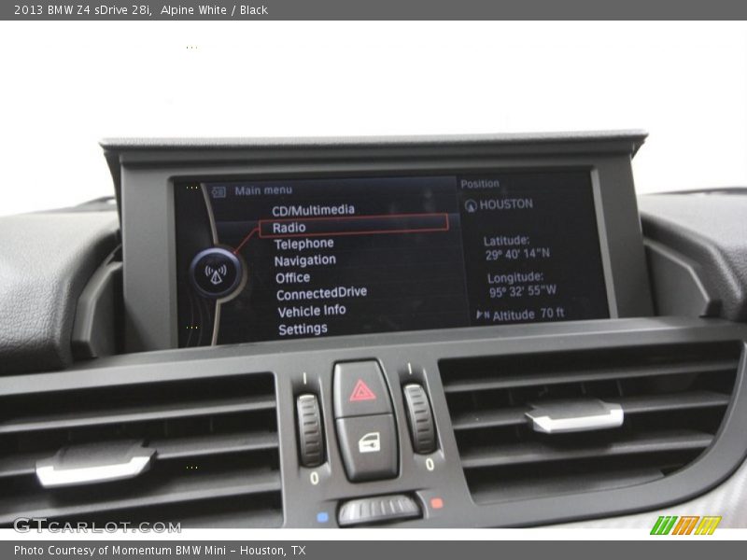Click the 2013 BMW Z4 sDrive 28i title
Image resolution: width=747 pixels, height=560 pixels.
[83, 9]
